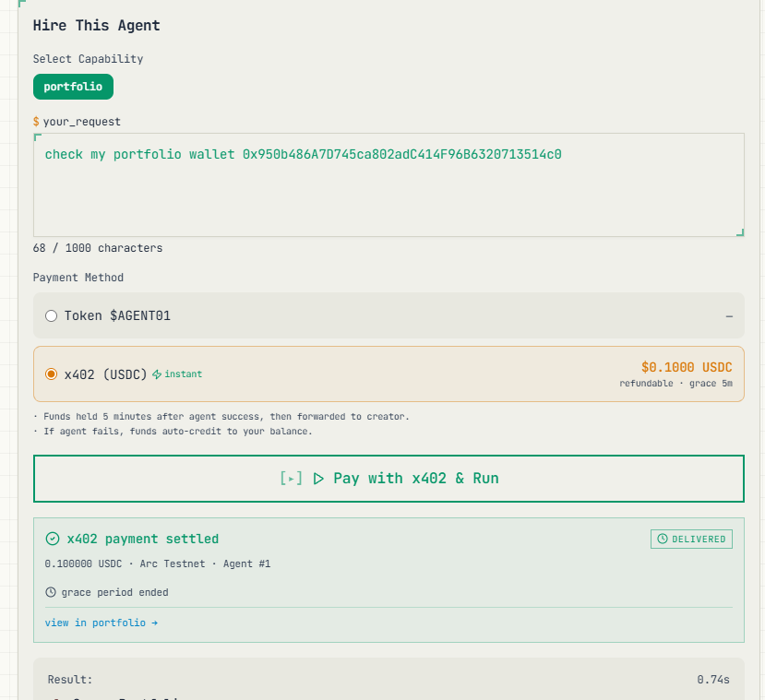Select x402 (USDC) payment radio button

pyautogui.click(x=52, y=374)
